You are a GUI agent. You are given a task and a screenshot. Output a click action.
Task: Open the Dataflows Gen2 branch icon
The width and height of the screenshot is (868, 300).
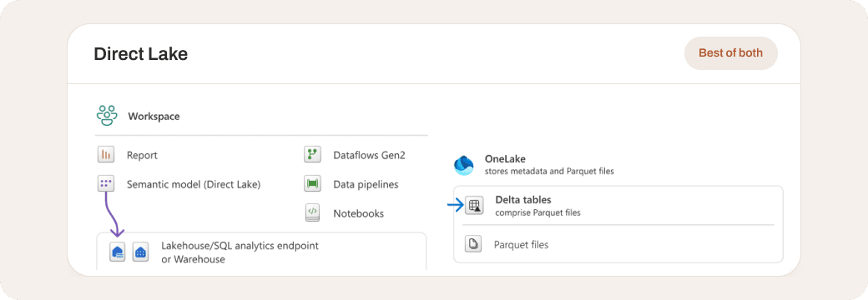(313, 155)
